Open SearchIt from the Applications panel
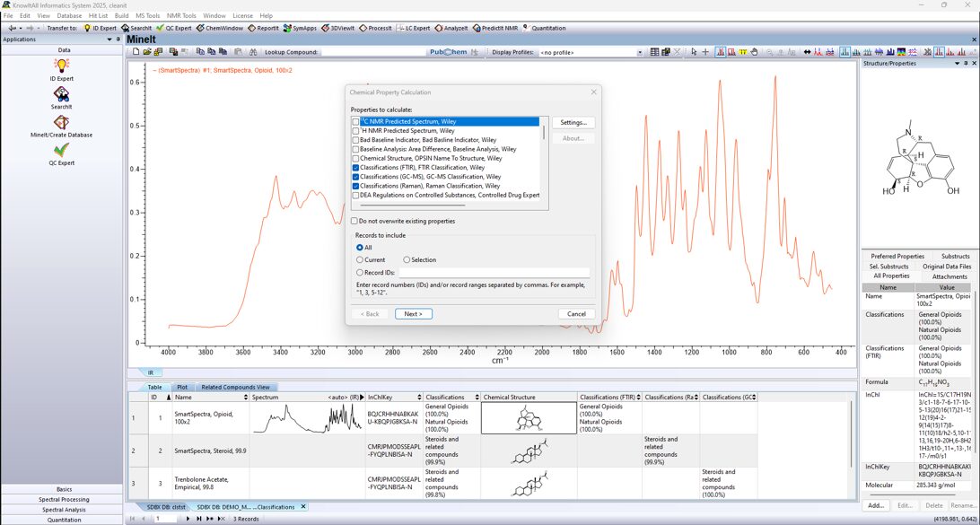 (61, 94)
